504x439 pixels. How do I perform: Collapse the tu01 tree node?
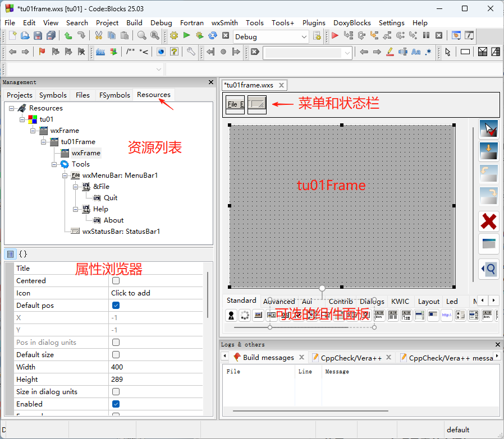[22, 119]
